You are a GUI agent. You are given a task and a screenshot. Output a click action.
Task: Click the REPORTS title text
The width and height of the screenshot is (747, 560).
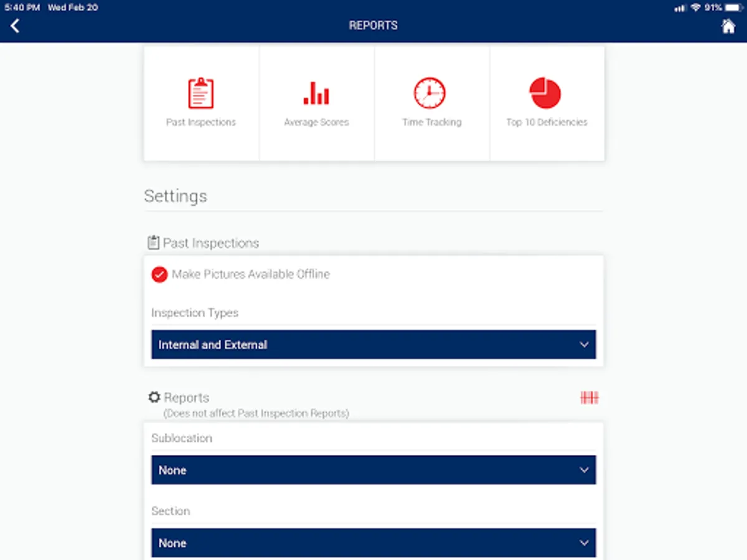click(374, 26)
